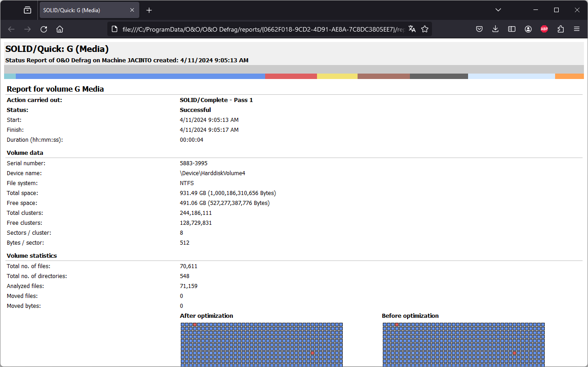
Task: Select directories count '548' value
Action: point(184,276)
